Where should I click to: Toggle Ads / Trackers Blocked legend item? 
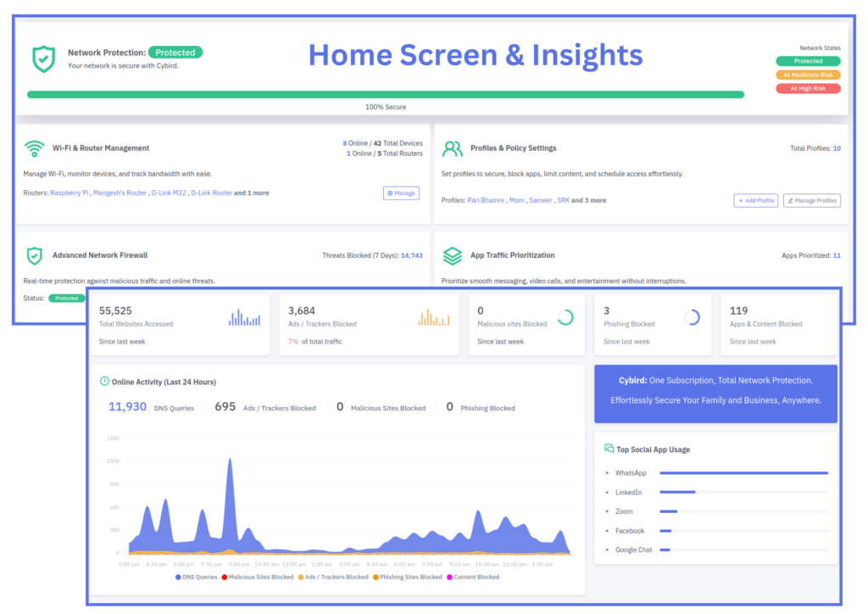pos(337,577)
